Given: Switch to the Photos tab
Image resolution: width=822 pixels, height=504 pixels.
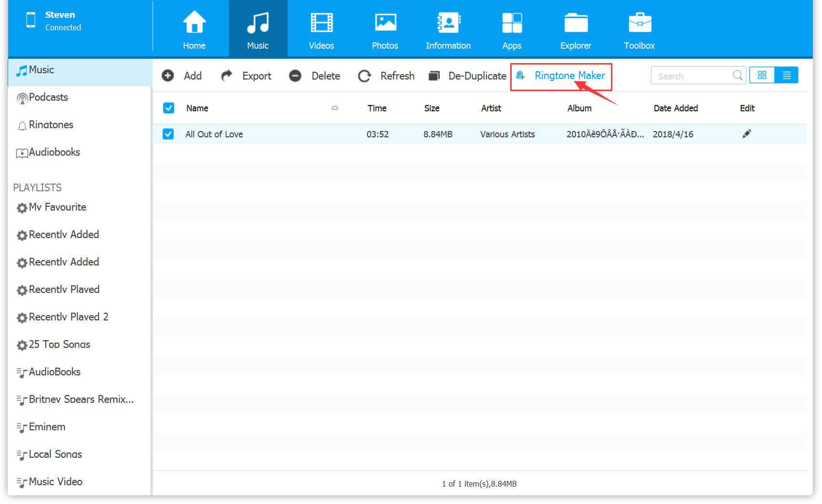Looking at the screenshot, I should click(x=384, y=30).
